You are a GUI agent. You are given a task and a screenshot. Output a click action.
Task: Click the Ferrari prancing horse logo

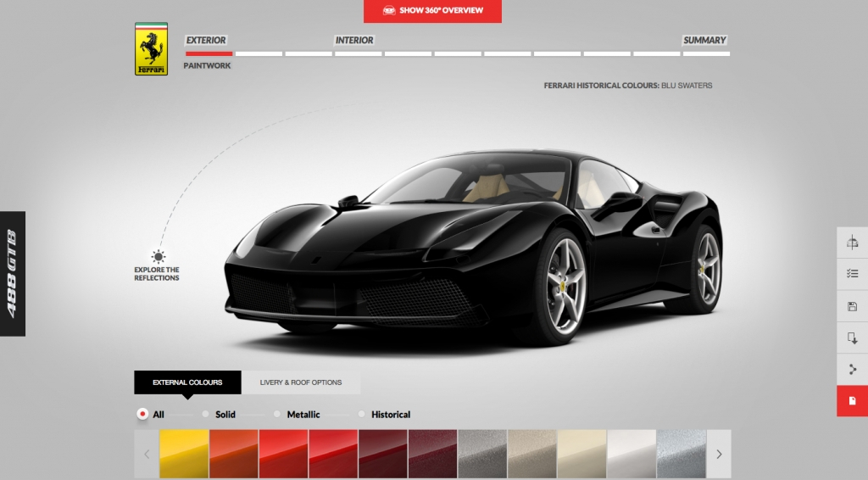pos(151,48)
